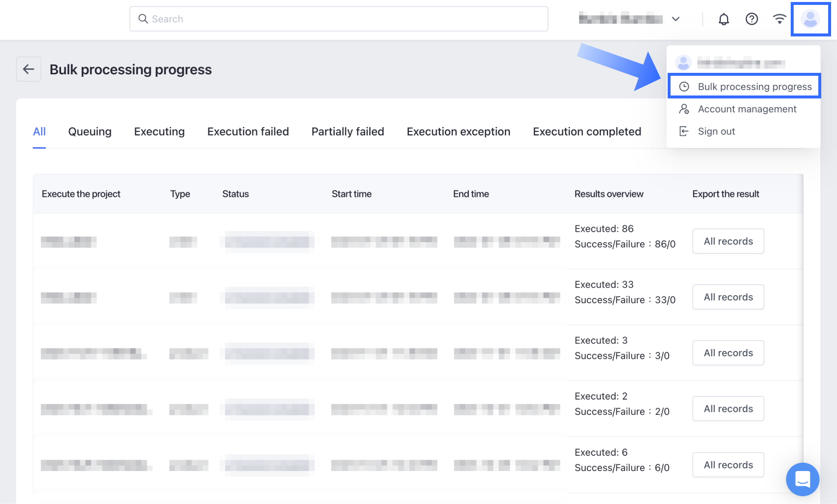Select Bulk processing progress menu item
The width and height of the screenshot is (837, 504).
point(754,87)
